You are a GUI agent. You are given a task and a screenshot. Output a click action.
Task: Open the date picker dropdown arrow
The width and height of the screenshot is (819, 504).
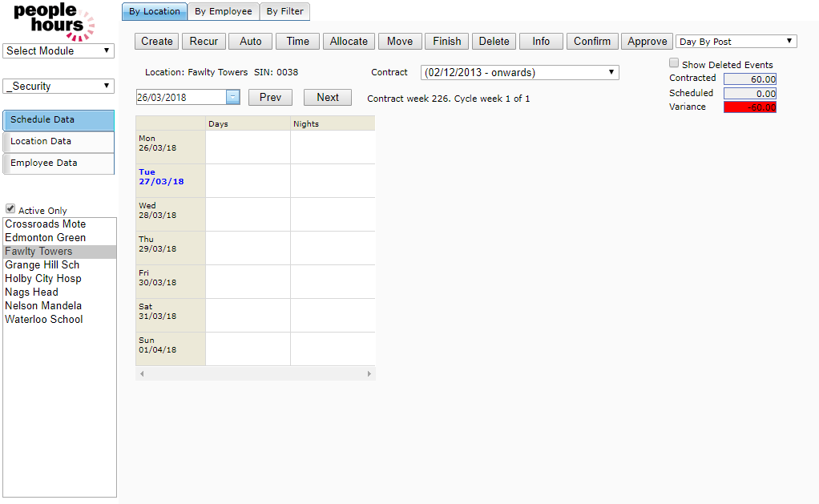232,97
